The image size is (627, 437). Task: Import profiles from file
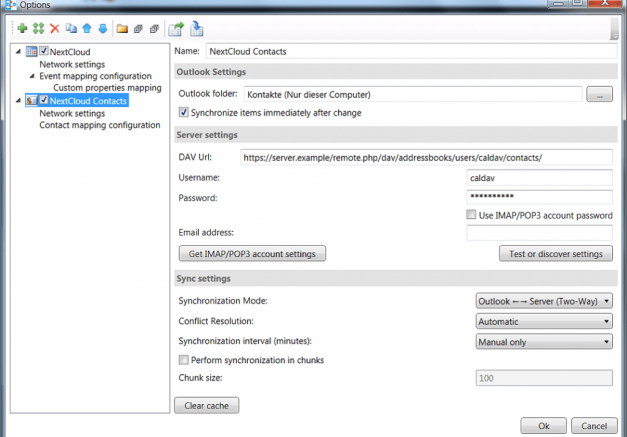point(196,28)
